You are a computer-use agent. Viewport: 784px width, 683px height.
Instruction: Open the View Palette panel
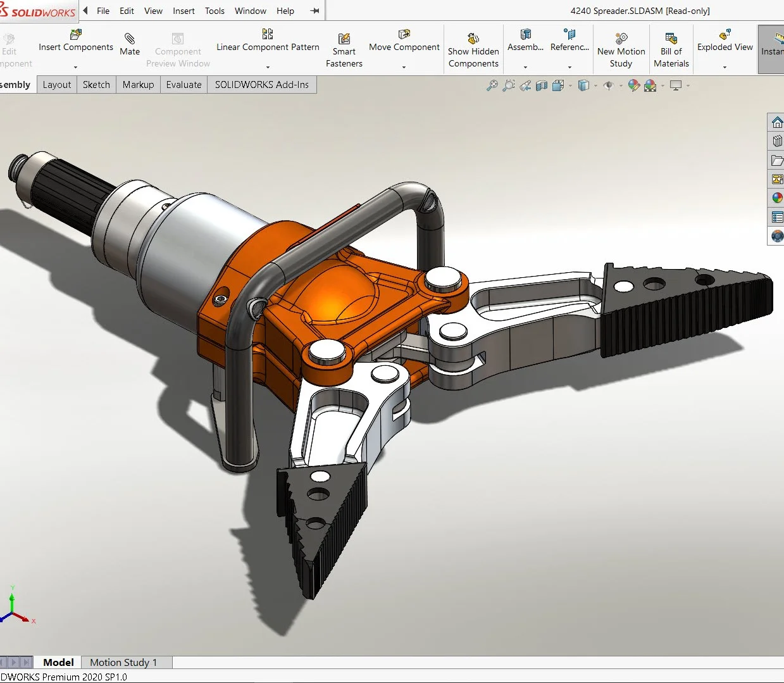click(x=776, y=179)
